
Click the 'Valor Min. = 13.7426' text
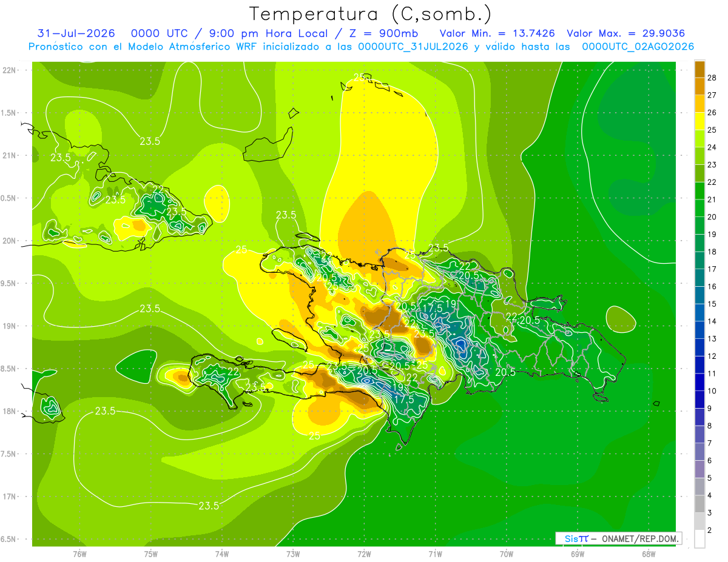point(497,33)
